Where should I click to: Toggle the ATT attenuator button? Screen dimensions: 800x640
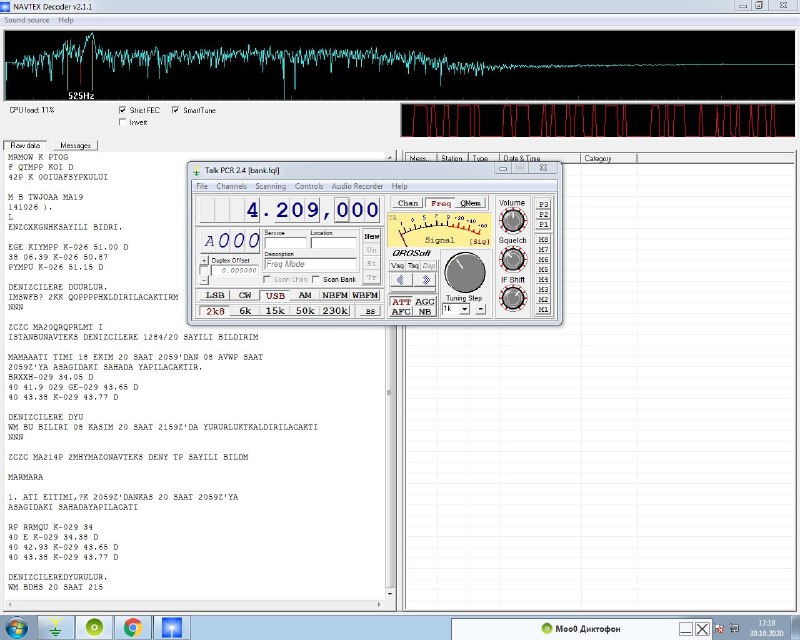coord(401,301)
